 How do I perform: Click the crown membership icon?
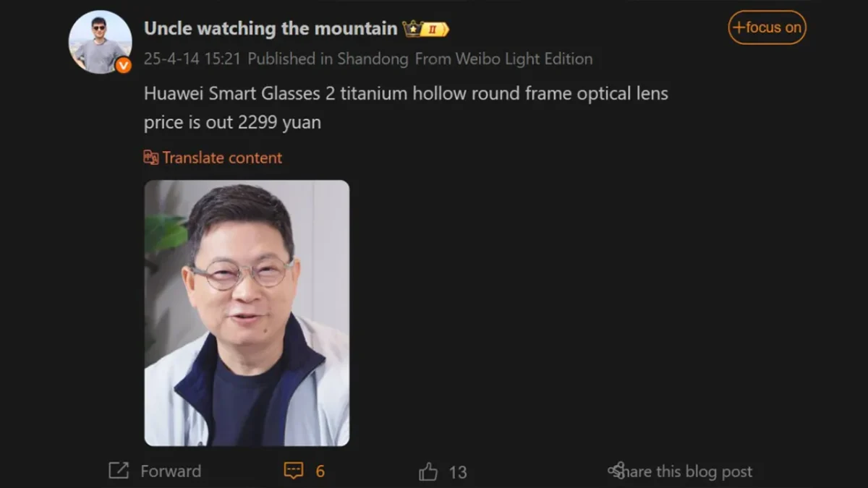click(x=413, y=29)
